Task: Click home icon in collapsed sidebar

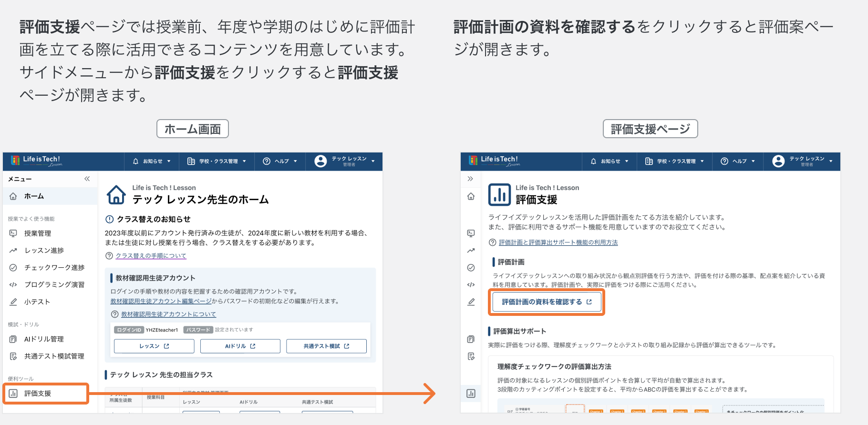Action: 471,196
